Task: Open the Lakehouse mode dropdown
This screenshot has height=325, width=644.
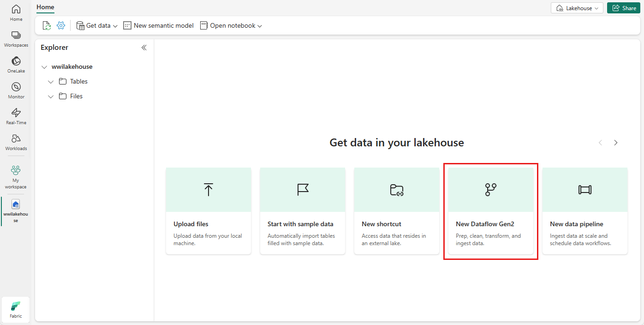Action: tap(577, 8)
